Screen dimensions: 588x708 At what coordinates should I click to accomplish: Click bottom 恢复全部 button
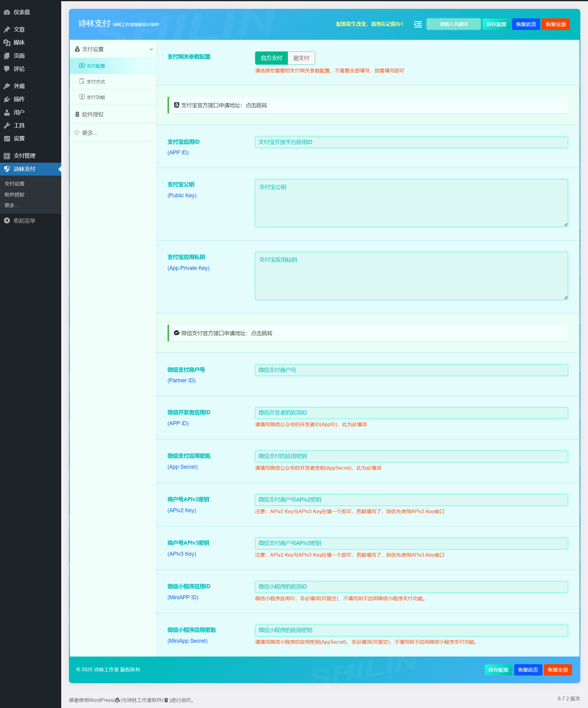[558, 670]
